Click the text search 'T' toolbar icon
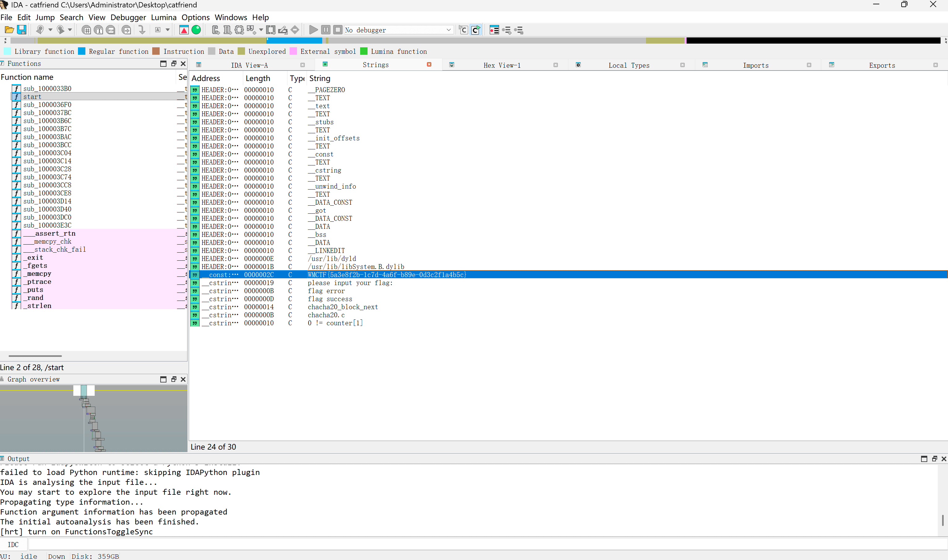Viewport: 948px width, 560px height. click(98, 30)
